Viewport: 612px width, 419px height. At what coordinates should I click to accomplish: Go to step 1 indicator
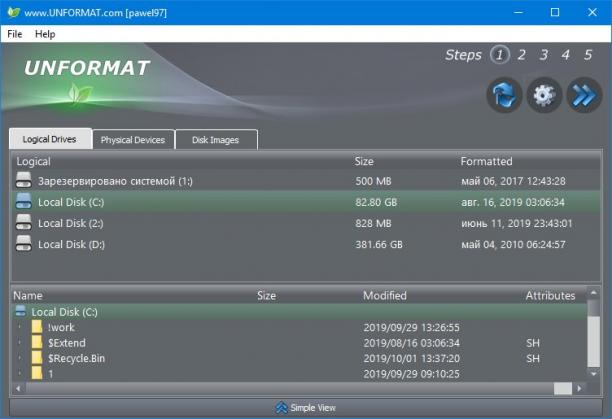(x=500, y=55)
